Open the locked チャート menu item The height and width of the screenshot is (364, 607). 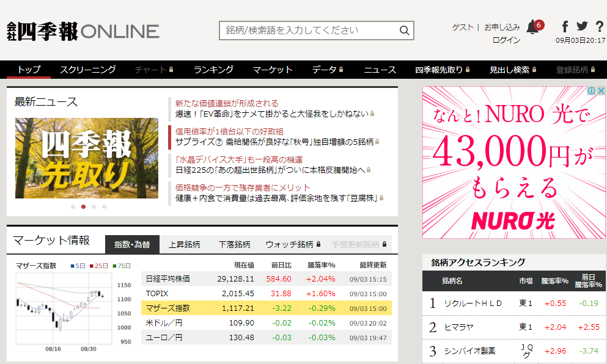pos(153,70)
